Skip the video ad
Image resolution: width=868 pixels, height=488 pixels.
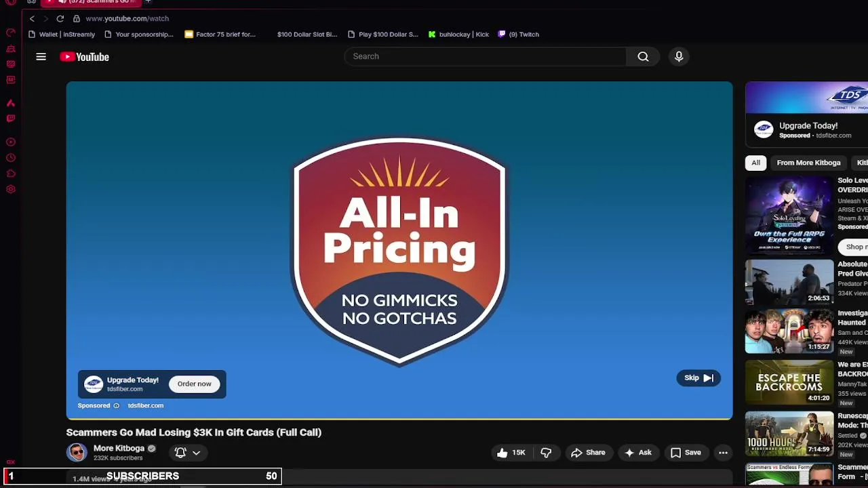698,378
